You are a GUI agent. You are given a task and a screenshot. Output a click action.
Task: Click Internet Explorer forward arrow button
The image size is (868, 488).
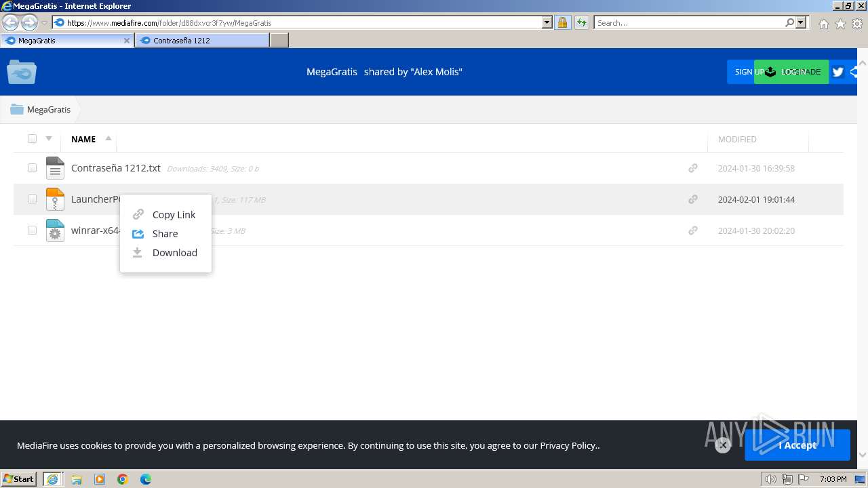click(x=29, y=22)
